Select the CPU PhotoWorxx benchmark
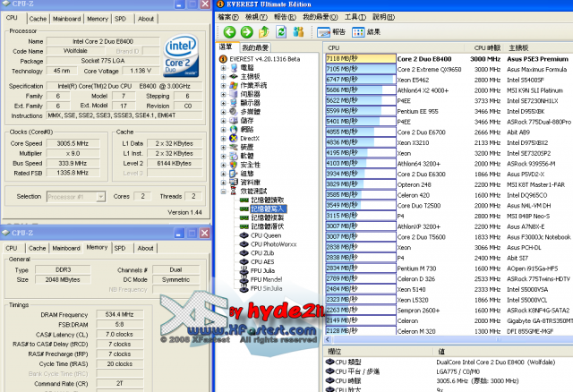This screenshot has height=392, width=573. click(273, 244)
